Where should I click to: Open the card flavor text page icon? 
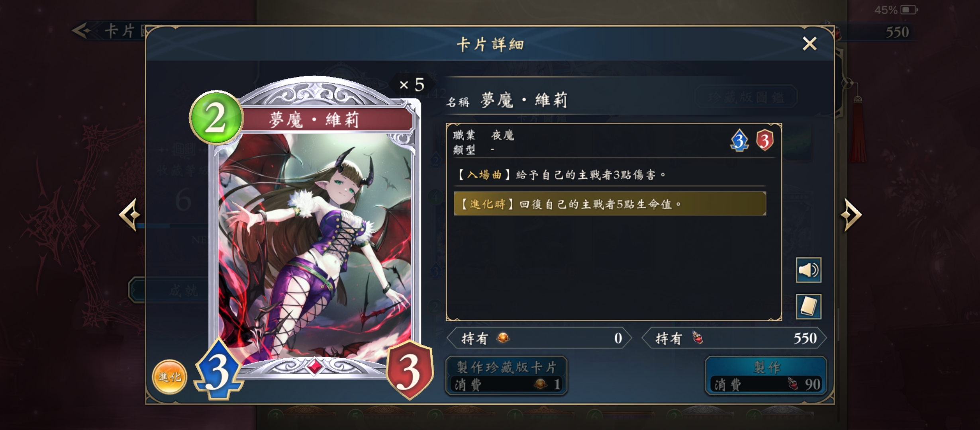click(x=808, y=307)
